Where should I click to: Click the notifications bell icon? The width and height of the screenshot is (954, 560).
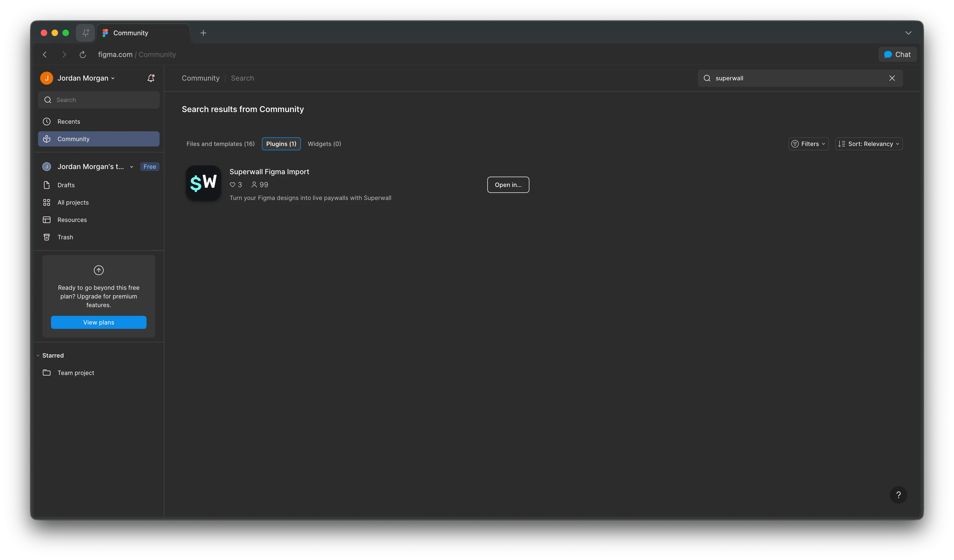pyautogui.click(x=151, y=78)
